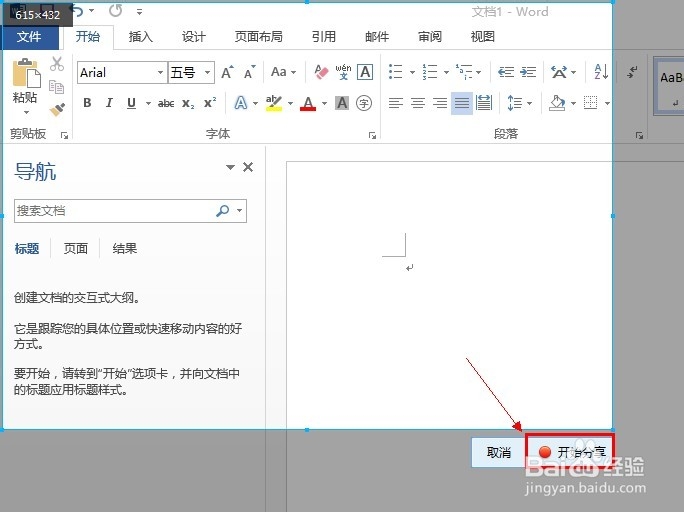
Task: Increase paragraph indent
Action: tap(528, 72)
